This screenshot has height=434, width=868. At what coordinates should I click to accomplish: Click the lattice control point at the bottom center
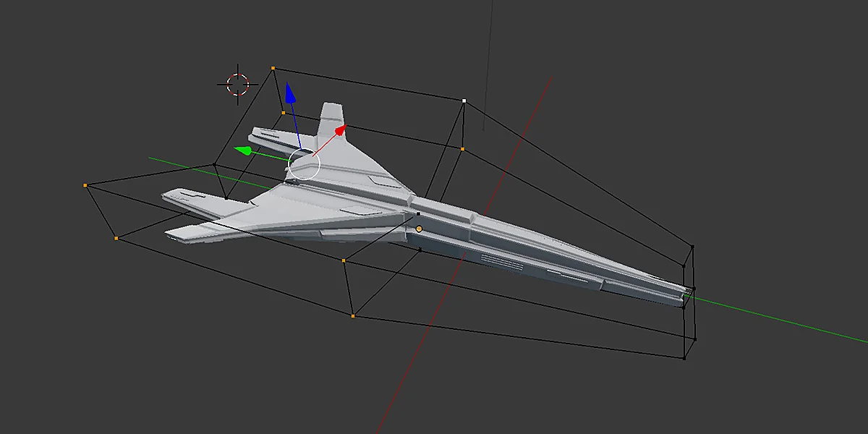click(353, 315)
